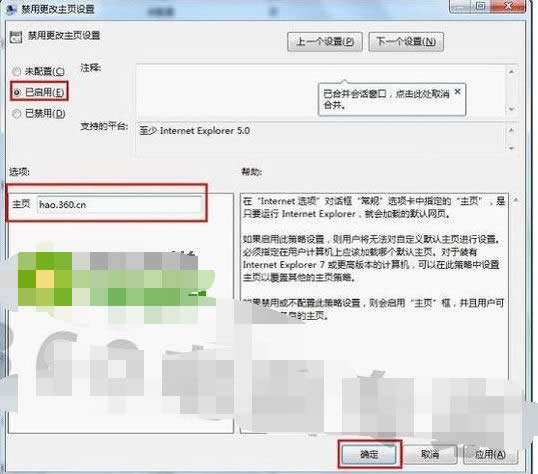This screenshot has width=538, height=474.
Task: Click supported platform scroll up arrow
Action: 512,130
